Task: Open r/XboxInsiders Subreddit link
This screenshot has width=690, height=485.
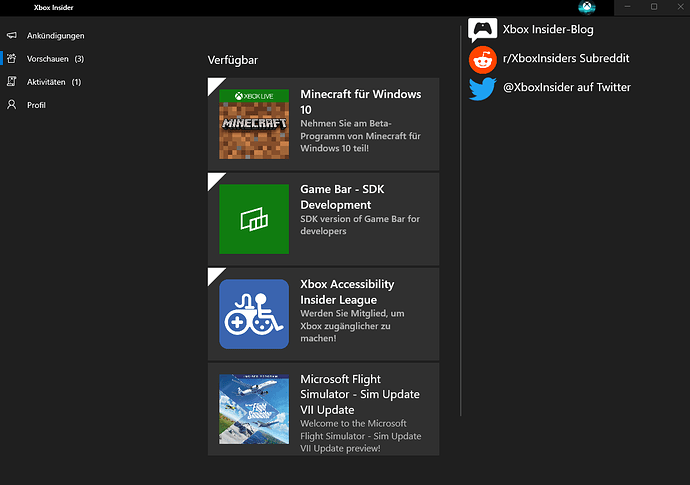Action: coord(566,59)
